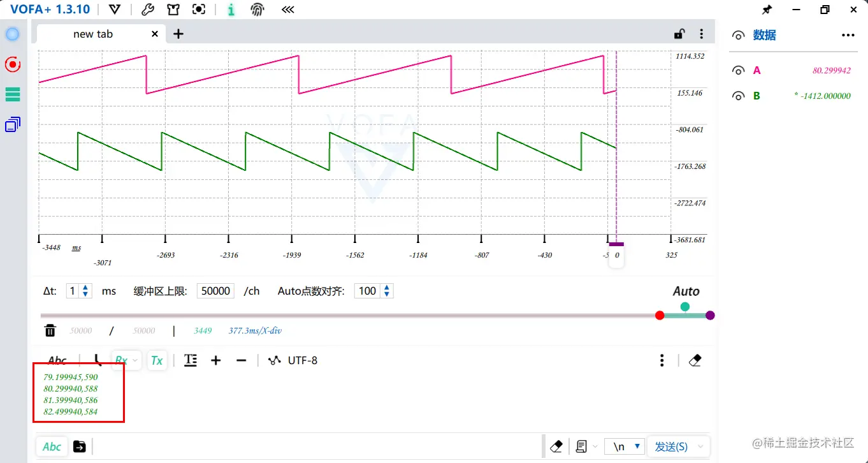Clear receive area with eraser icon

[695, 360]
